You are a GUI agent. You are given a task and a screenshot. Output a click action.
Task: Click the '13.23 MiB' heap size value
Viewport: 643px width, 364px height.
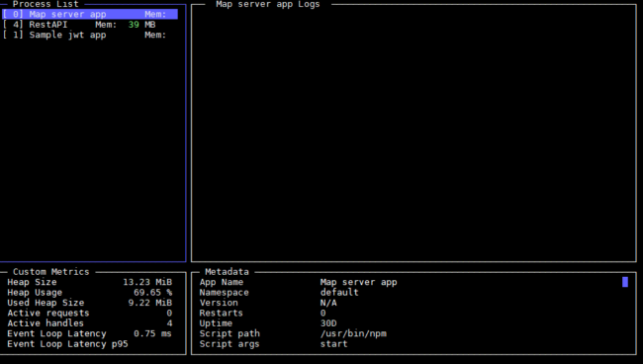tap(147, 282)
